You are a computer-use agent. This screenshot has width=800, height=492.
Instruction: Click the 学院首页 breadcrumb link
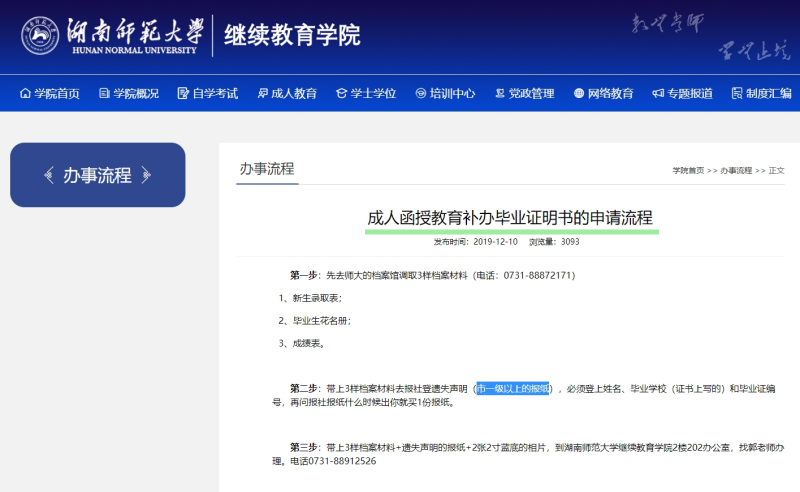[688, 170]
